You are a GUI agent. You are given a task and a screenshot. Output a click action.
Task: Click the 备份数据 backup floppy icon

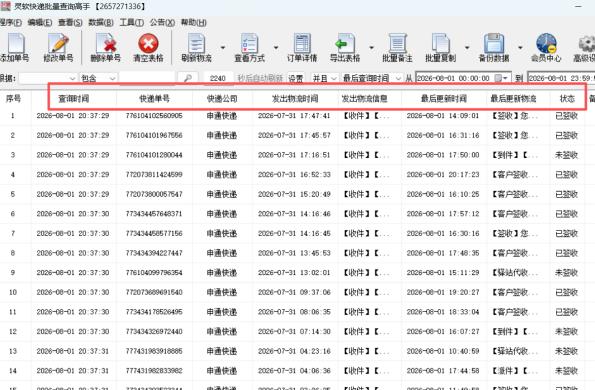coord(494,43)
